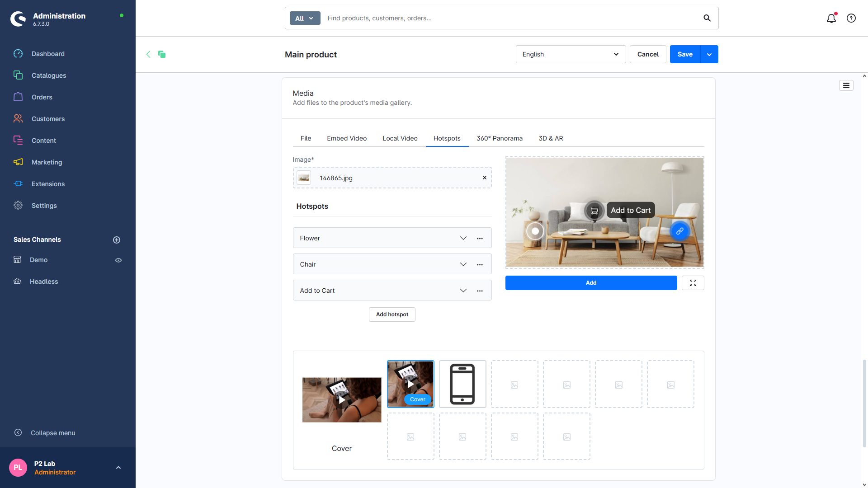Click the fullscreen icon beside Add

point(693,283)
